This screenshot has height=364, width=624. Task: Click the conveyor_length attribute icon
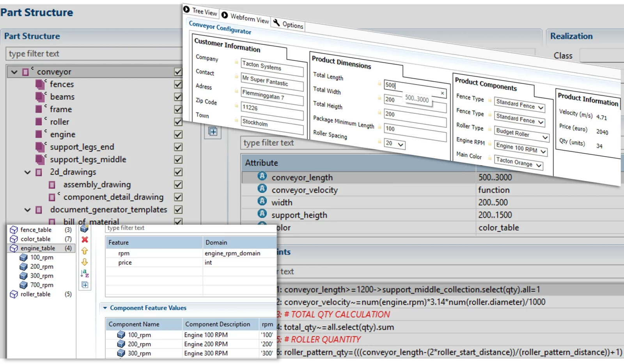(x=262, y=176)
